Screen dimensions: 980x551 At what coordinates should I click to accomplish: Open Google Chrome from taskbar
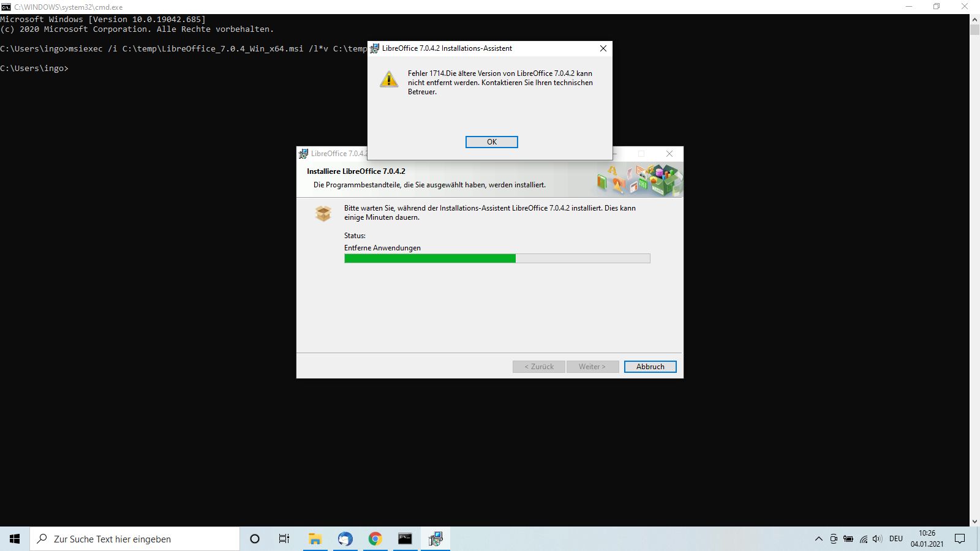tap(375, 539)
